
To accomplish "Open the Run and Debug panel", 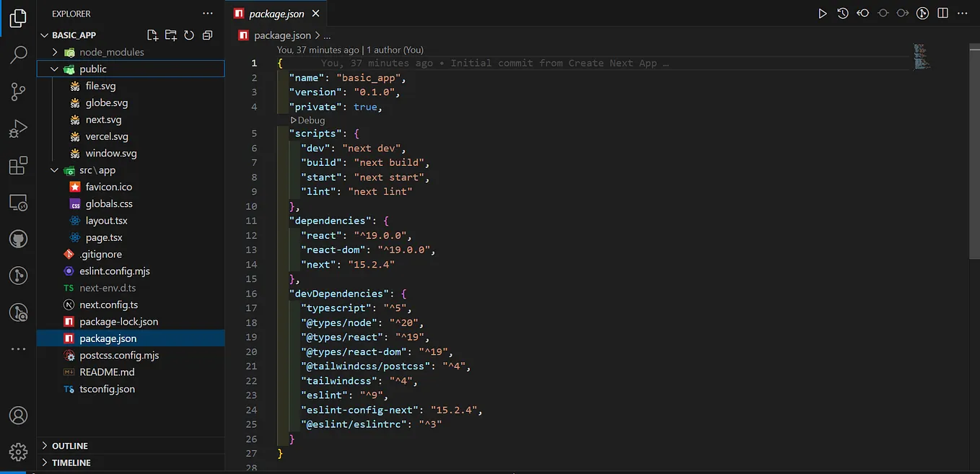I will (18, 128).
